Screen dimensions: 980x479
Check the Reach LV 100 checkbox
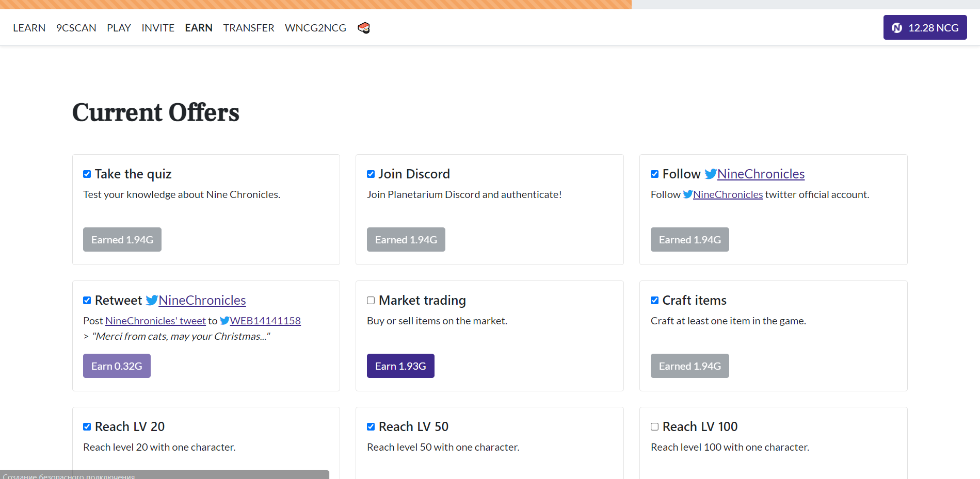click(x=654, y=427)
